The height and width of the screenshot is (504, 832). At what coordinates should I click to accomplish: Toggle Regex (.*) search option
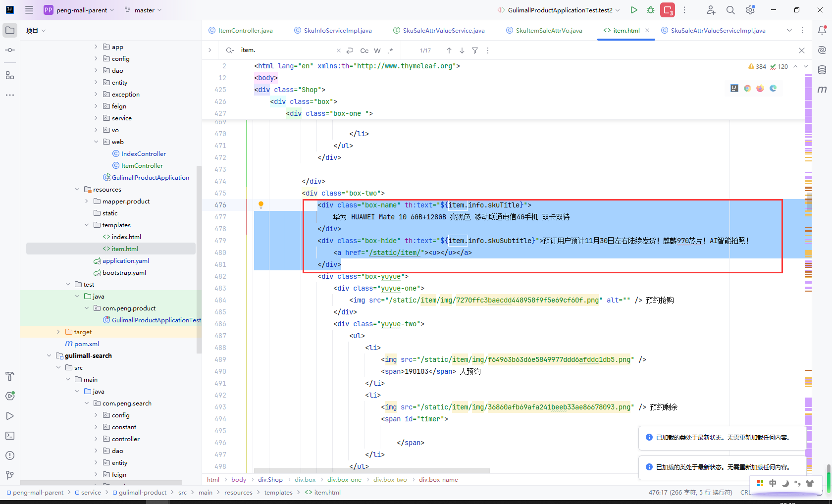point(390,50)
